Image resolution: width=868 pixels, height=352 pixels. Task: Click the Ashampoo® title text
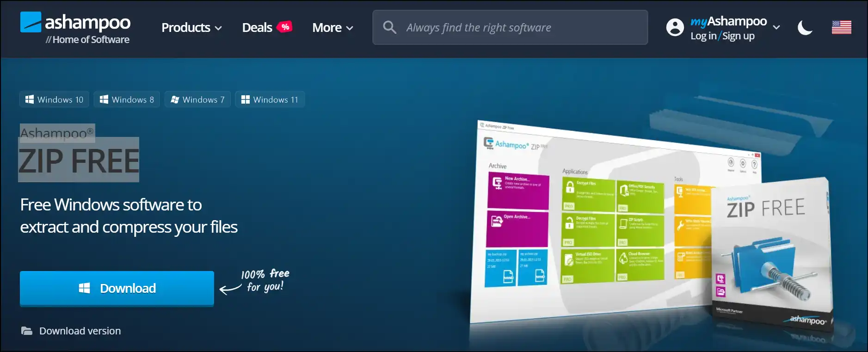click(57, 133)
